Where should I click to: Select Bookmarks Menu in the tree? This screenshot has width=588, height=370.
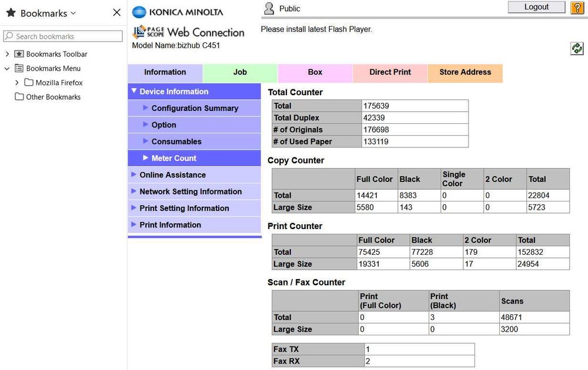[54, 68]
